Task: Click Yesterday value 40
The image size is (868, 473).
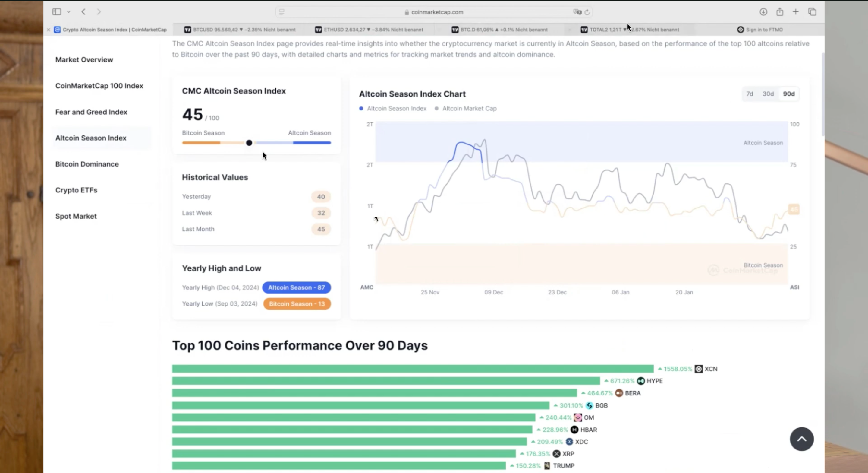Action: 321,197
